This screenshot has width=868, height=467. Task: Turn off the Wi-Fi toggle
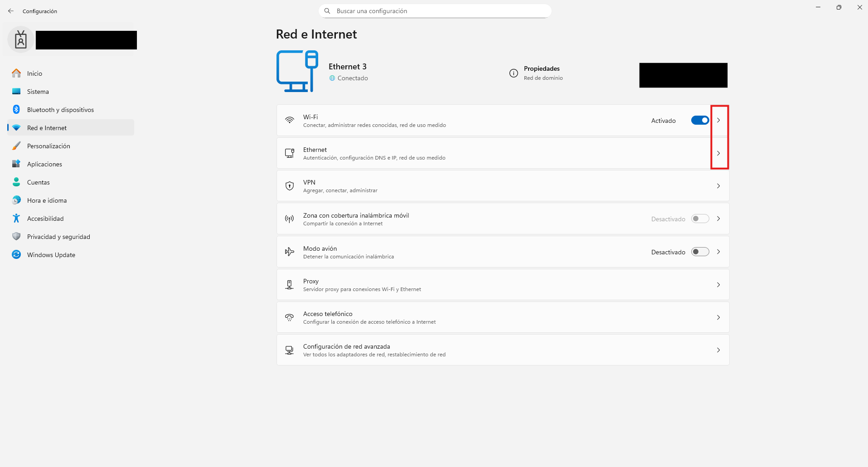pyautogui.click(x=700, y=120)
